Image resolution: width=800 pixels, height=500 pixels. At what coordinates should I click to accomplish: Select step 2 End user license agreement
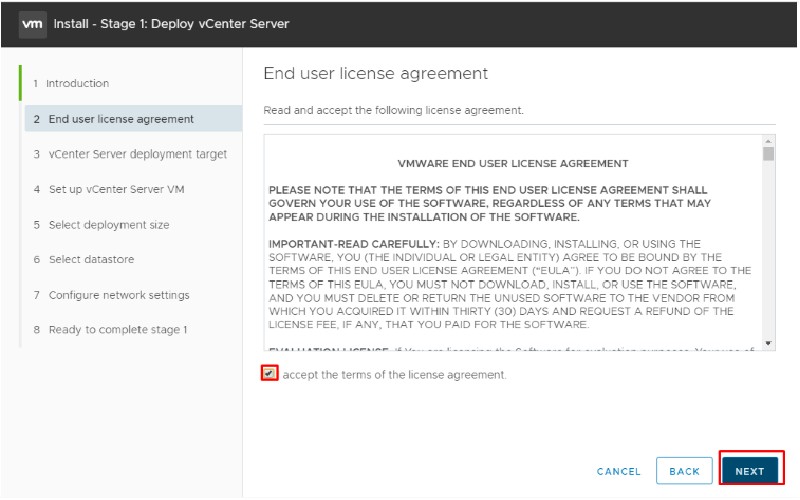133,119
